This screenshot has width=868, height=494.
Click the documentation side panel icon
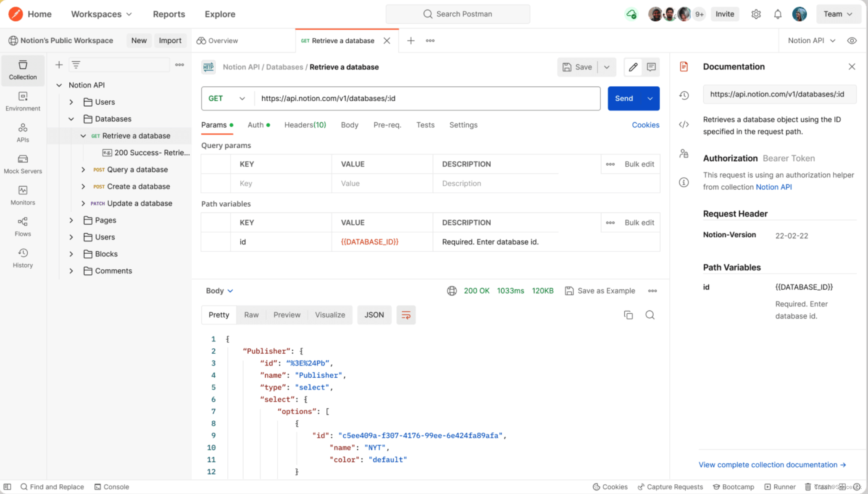pyautogui.click(x=684, y=67)
